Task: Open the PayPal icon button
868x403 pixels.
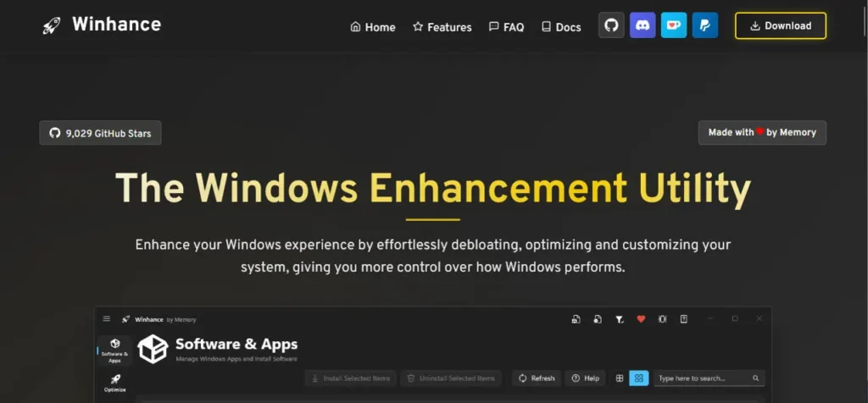Action: pos(704,25)
